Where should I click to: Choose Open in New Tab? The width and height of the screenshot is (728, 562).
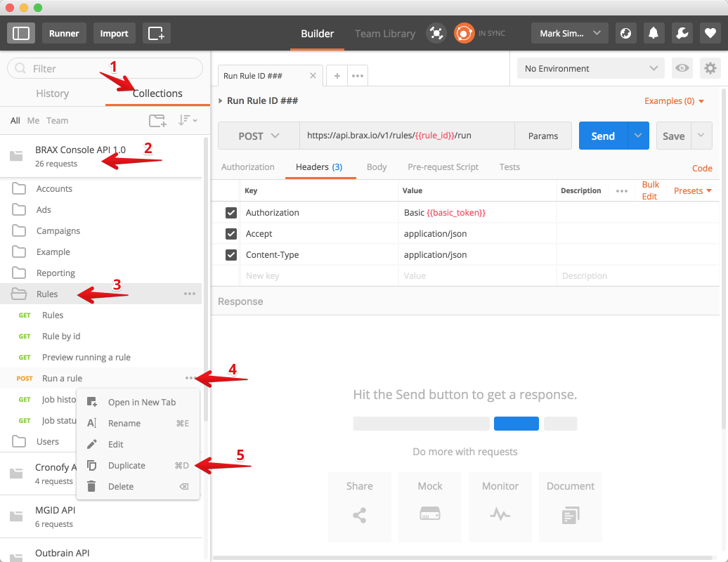tap(138, 403)
